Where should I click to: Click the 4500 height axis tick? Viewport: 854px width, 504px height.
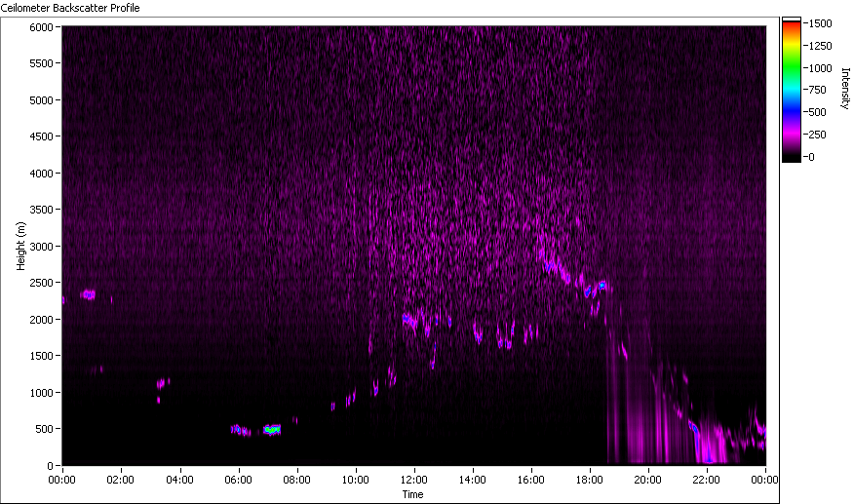[x=41, y=136]
